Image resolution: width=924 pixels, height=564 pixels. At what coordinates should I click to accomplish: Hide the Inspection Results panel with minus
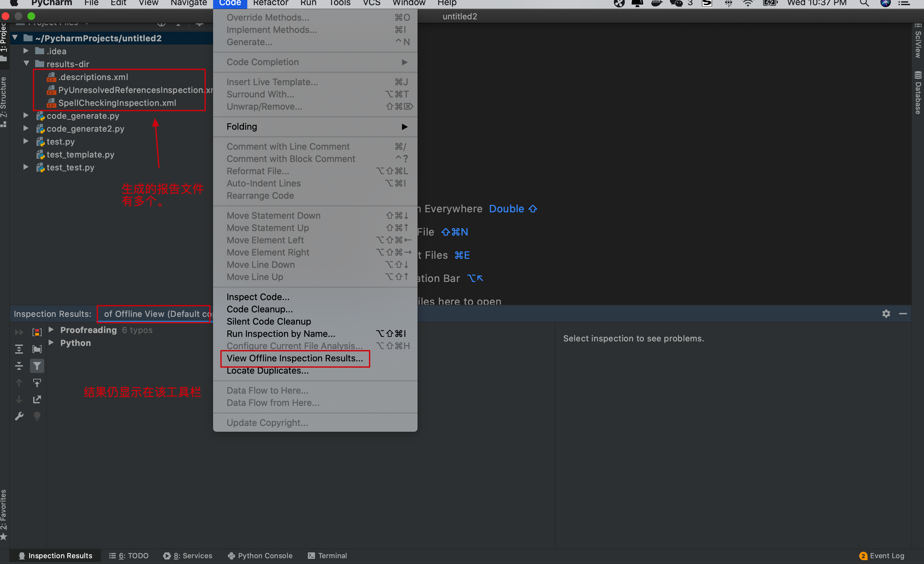[903, 314]
